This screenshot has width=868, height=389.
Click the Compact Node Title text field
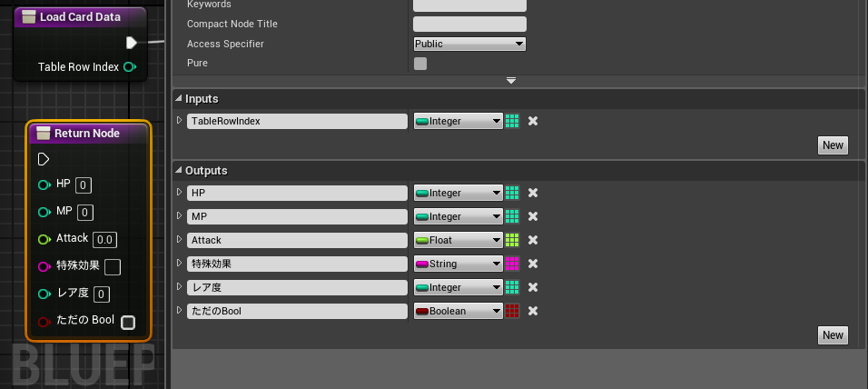tap(469, 24)
